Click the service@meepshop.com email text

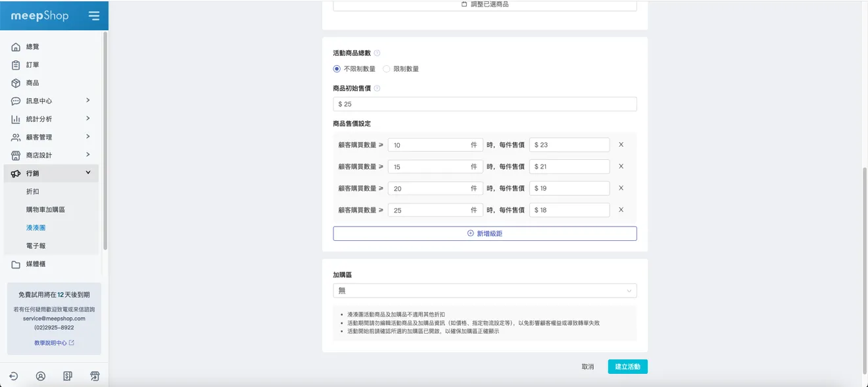point(54,319)
